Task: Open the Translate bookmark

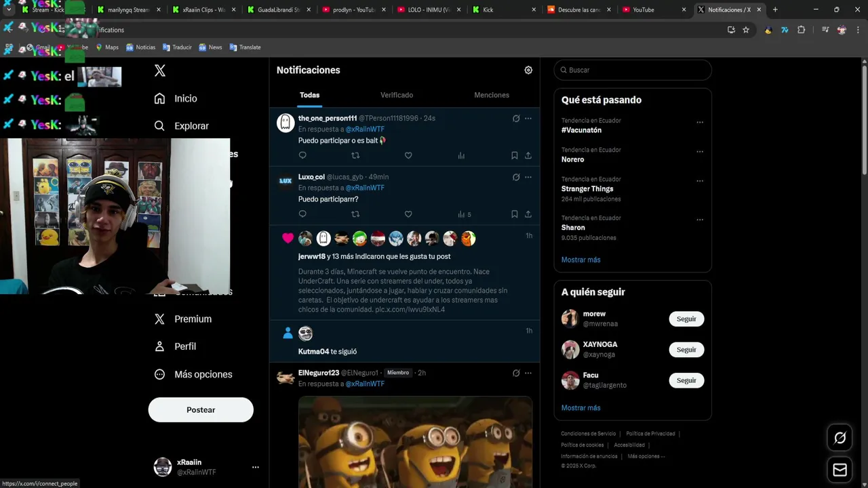Action: (245, 47)
